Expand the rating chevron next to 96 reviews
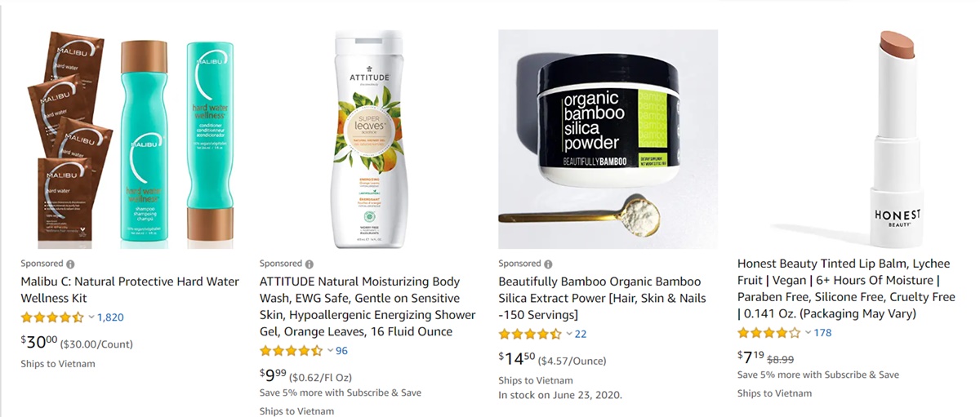The image size is (980, 417). tap(330, 351)
